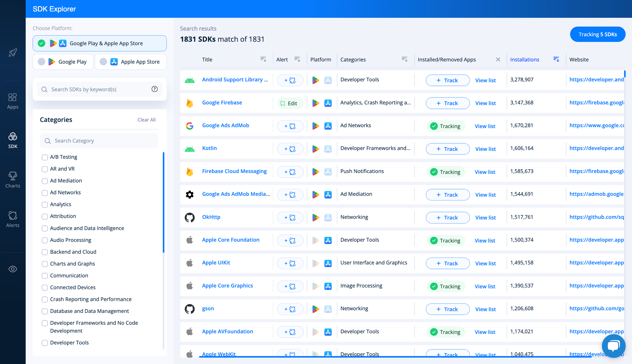This screenshot has width=632, height=364.
Task: Select the Google Play only platform option
Action: click(x=63, y=62)
